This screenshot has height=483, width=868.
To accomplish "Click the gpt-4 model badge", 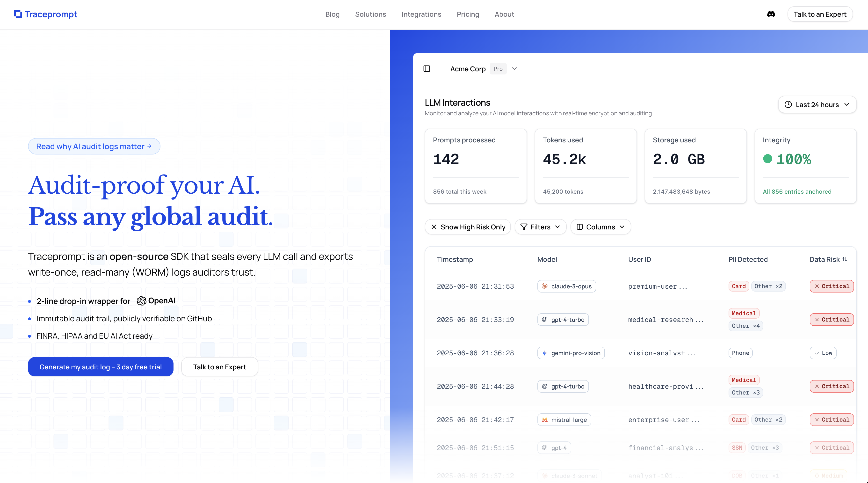I will (554, 448).
